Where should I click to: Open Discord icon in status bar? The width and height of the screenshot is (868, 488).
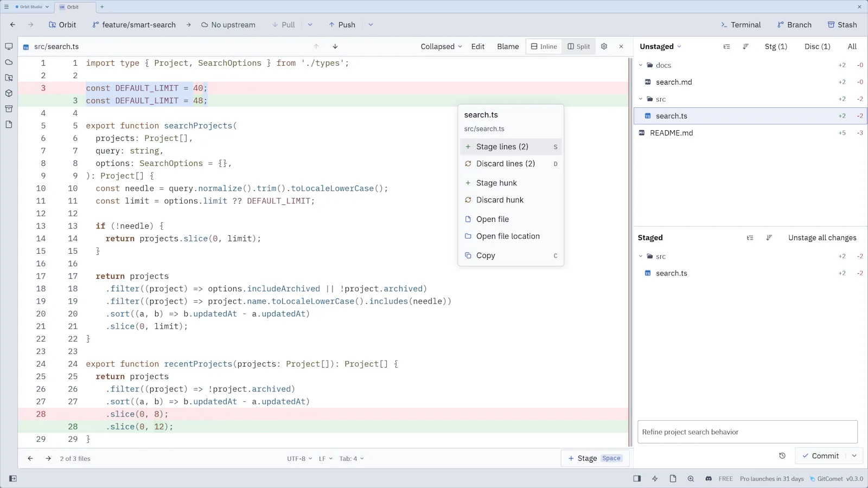pyautogui.click(x=709, y=479)
